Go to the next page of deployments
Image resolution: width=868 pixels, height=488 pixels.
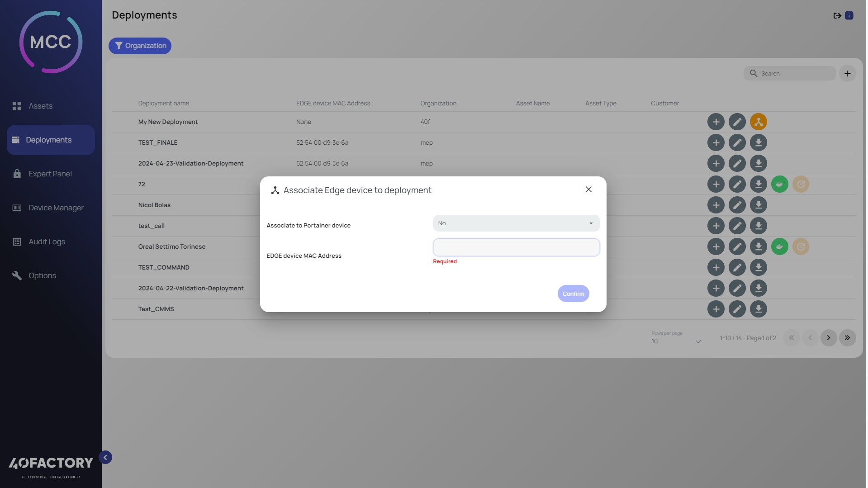pos(828,338)
